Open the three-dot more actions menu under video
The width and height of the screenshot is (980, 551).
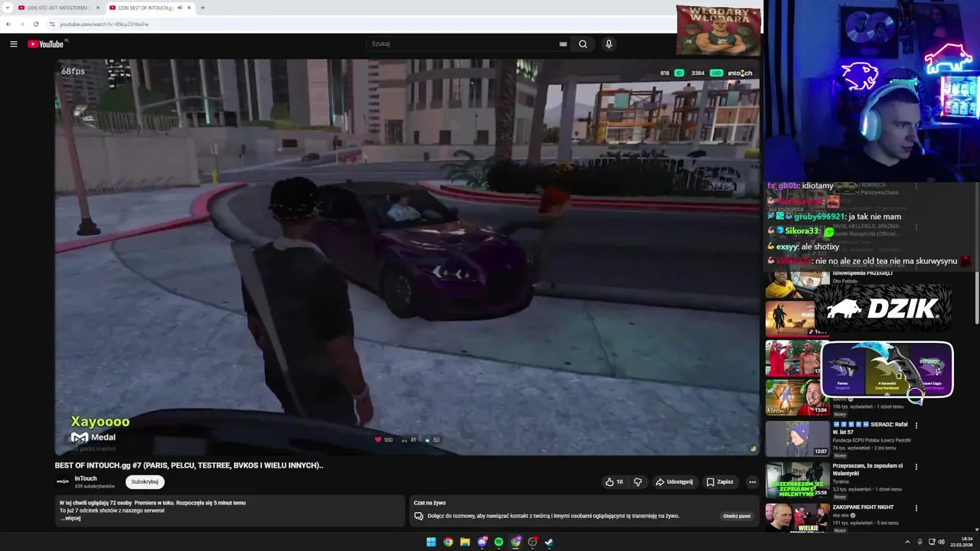click(752, 482)
